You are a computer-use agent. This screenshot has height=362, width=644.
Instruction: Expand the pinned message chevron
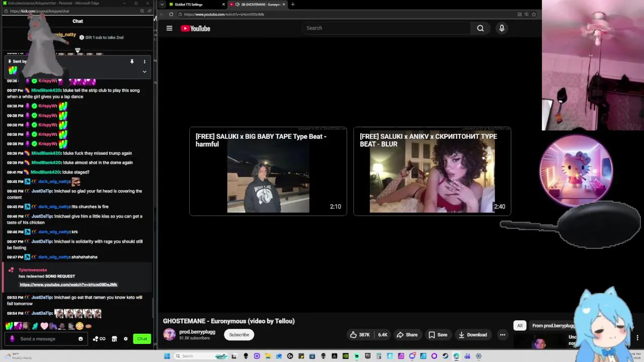[x=144, y=71]
